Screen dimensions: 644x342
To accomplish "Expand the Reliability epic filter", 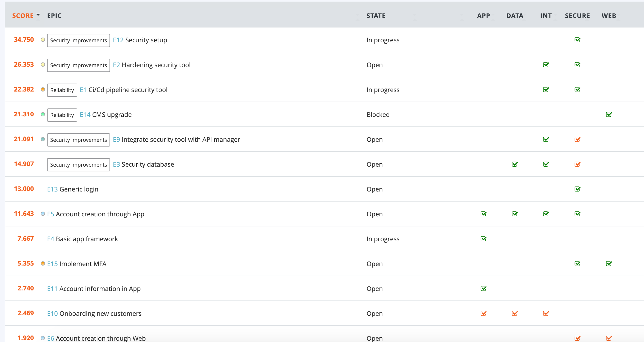I will click(x=61, y=90).
